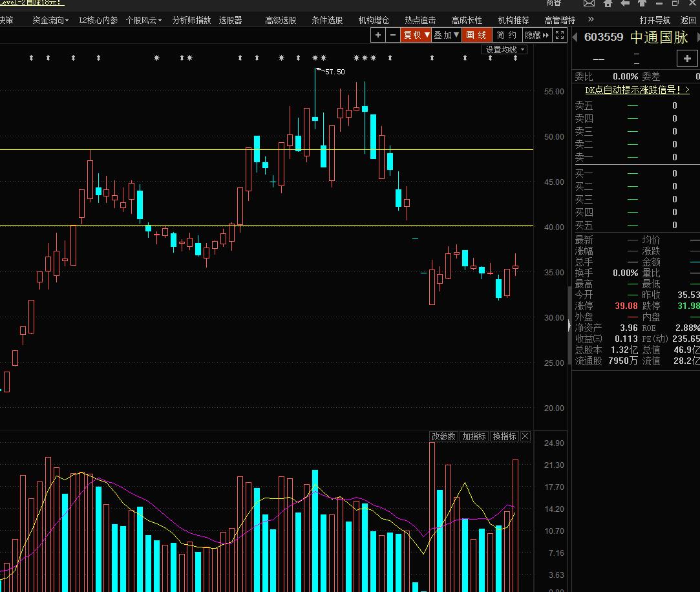Screen dimensions: 700x592
Task: Open the 资金流向 menu
Action: tap(50, 20)
